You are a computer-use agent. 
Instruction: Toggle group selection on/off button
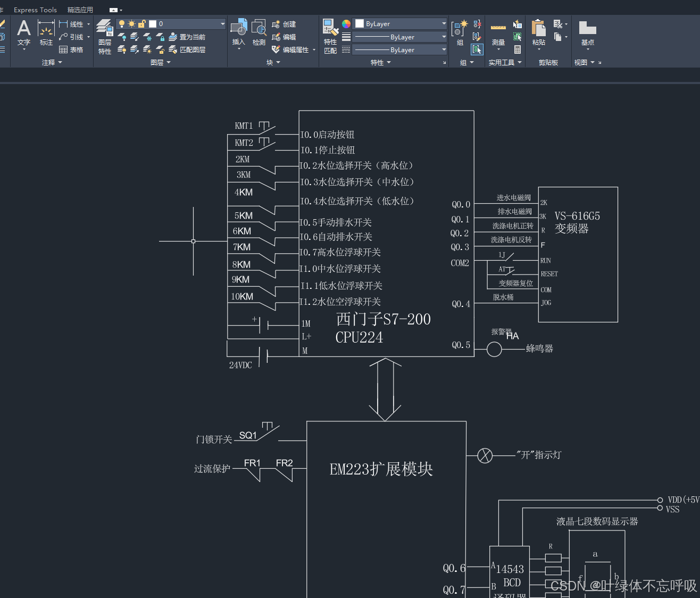(x=477, y=49)
